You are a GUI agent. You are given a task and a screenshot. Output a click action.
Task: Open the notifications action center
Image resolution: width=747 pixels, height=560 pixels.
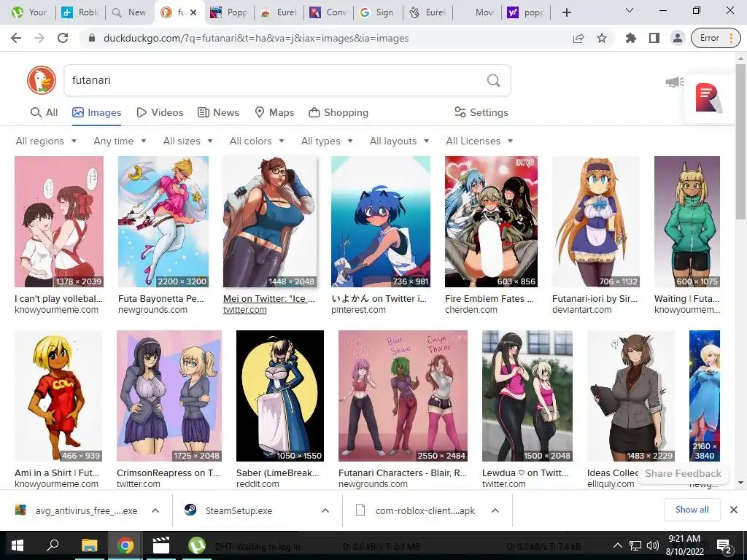(724, 545)
